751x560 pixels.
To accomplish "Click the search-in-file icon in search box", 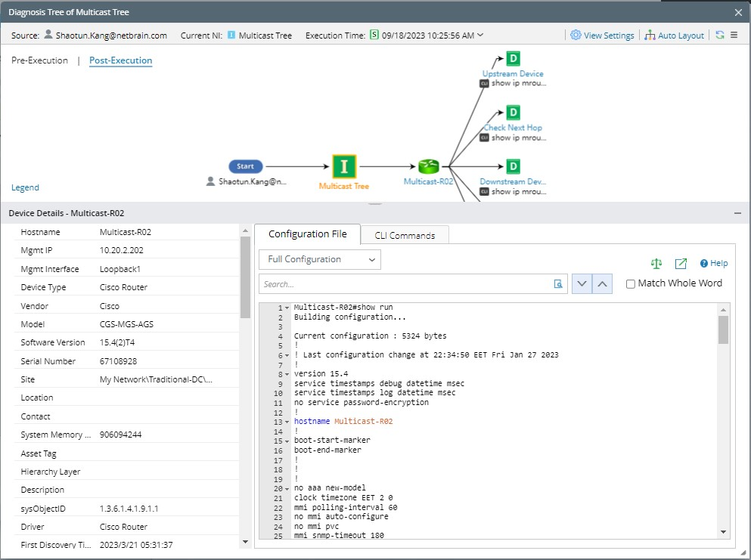I will coord(558,284).
